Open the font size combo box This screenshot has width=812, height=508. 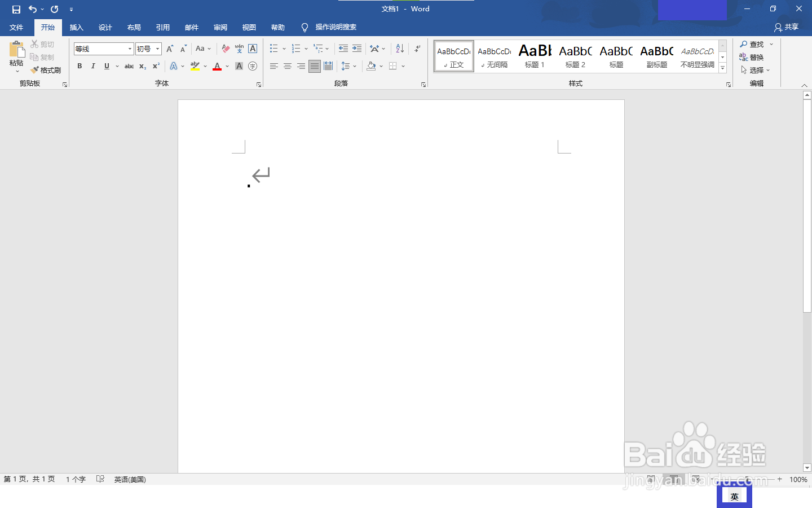pyautogui.click(x=148, y=49)
